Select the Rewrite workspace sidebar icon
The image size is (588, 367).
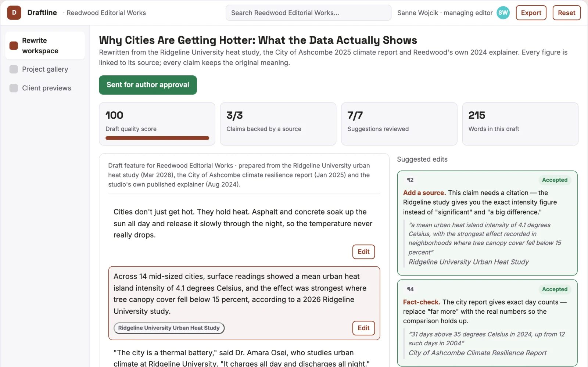pos(14,46)
